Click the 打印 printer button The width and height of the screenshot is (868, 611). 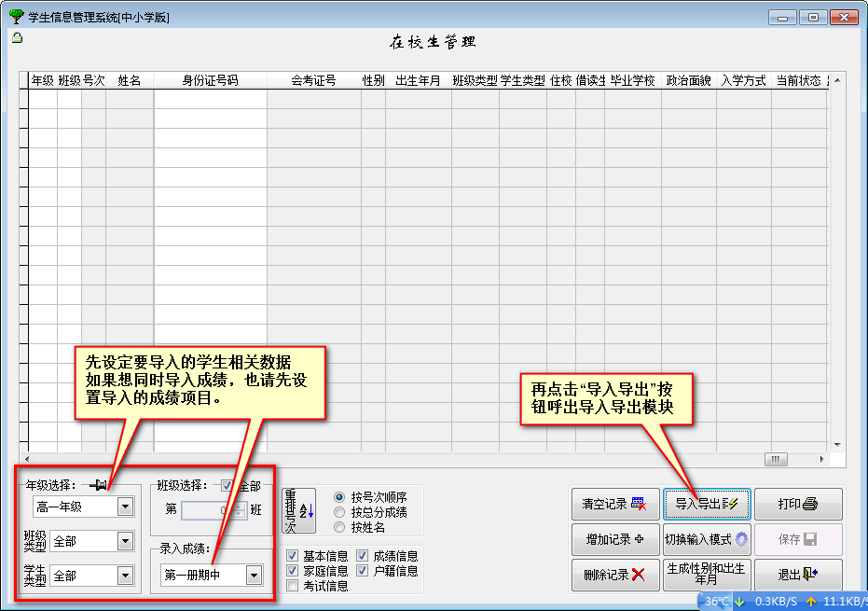798,505
